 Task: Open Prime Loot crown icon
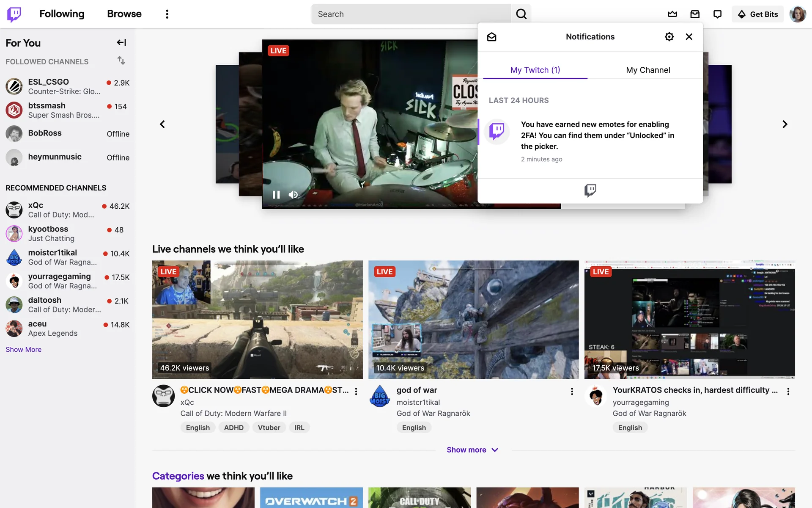pyautogui.click(x=672, y=14)
